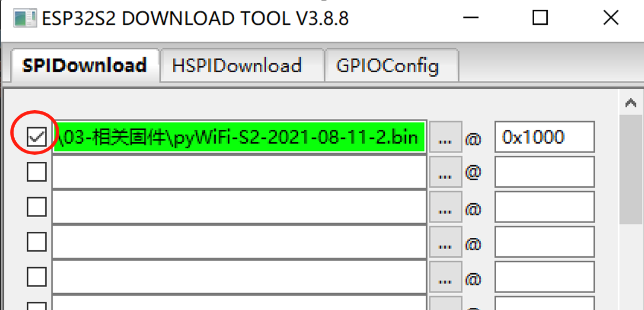Click the 0x1000 address field

pyautogui.click(x=545, y=137)
